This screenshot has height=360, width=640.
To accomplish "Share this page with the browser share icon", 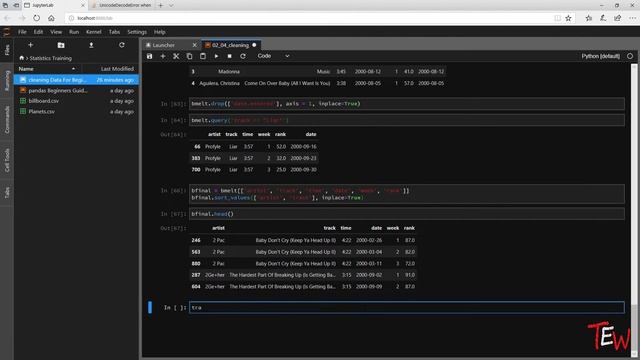I will click(x=618, y=18).
